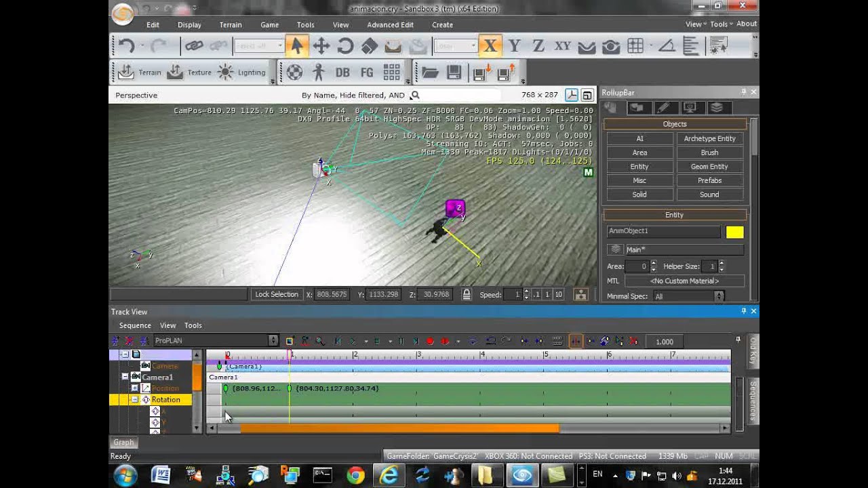The image size is (868, 488).
Task: Toggle the X axis constraint
Action: click(x=490, y=46)
